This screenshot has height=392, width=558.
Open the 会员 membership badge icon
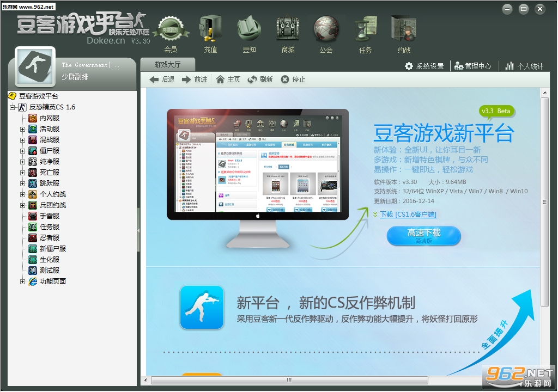(171, 30)
